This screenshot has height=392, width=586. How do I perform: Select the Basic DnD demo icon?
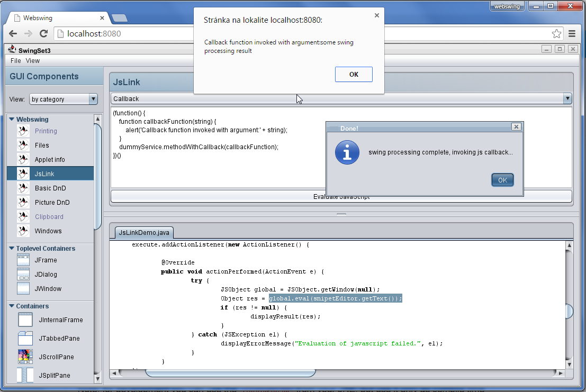pyautogui.click(x=23, y=188)
